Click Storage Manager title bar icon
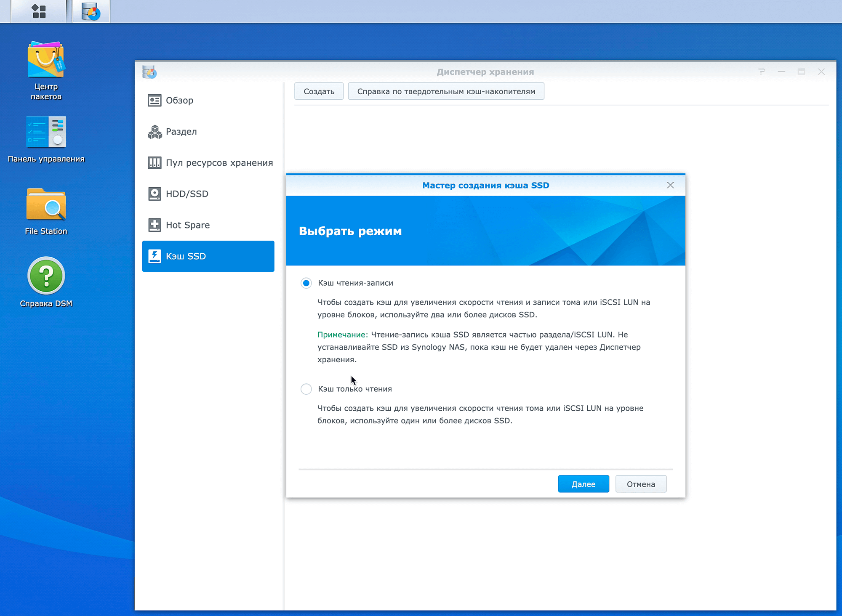This screenshot has height=616, width=842. click(x=149, y=72)
